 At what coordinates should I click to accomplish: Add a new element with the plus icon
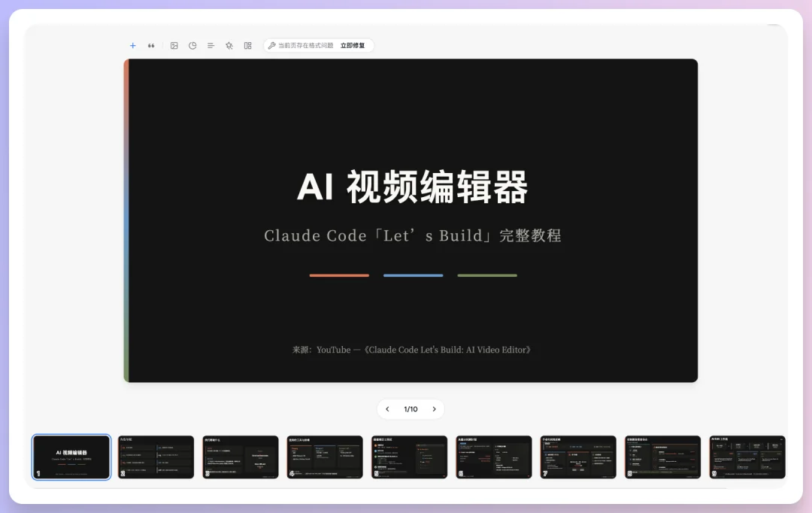tap(132, 45)
